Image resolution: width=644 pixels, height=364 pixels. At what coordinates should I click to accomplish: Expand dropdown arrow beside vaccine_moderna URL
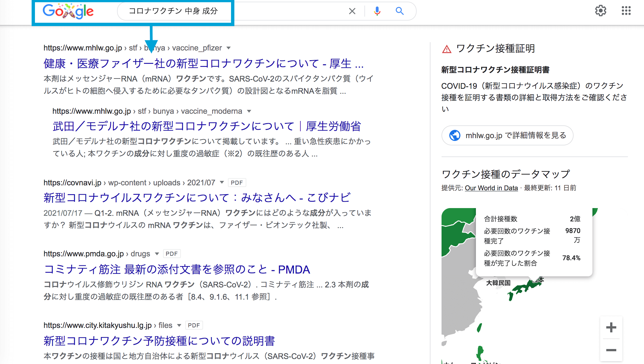tap(249, 111)
